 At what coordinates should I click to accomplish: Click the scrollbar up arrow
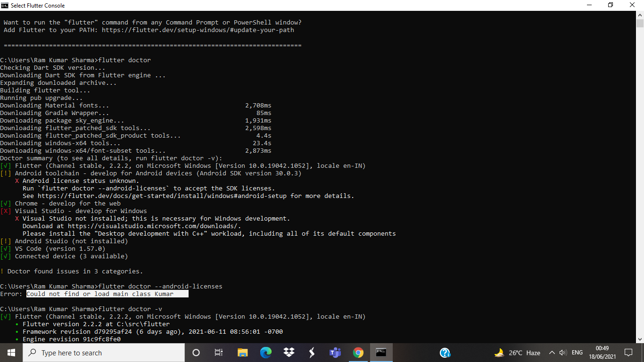click(640, 15)
